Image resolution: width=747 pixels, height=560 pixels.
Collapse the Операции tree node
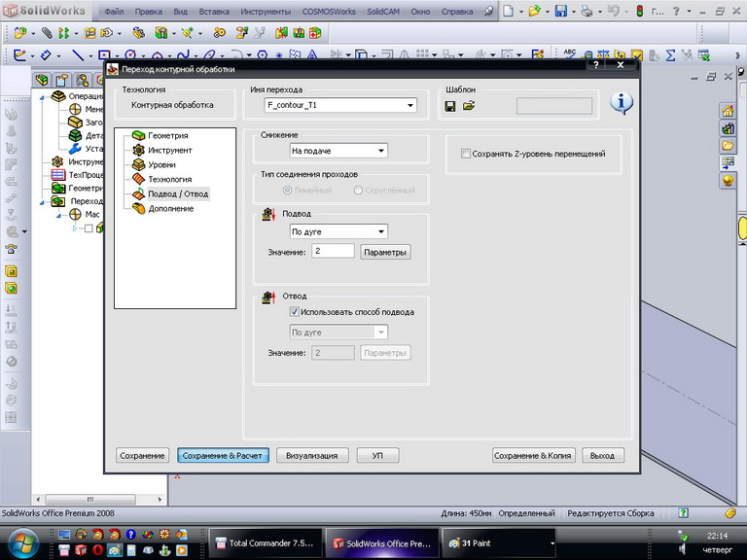point(42,97)
